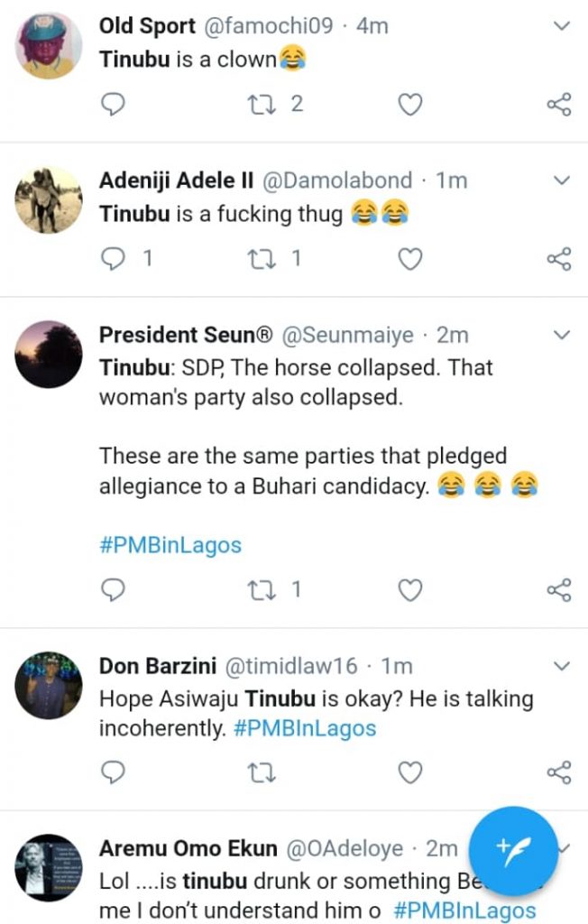588x924 pixels.
Task: Retweet Old Sport's Tinubu clown tweet
Action: [262, 105]
